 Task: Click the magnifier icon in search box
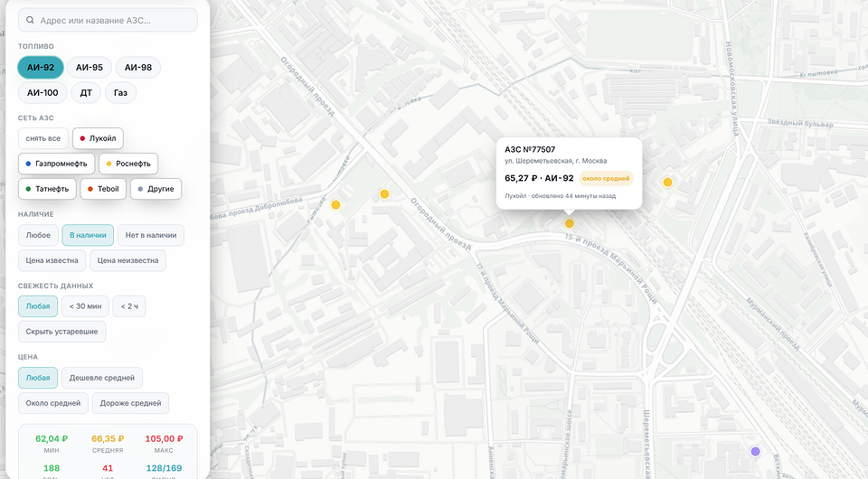(30, 20)
